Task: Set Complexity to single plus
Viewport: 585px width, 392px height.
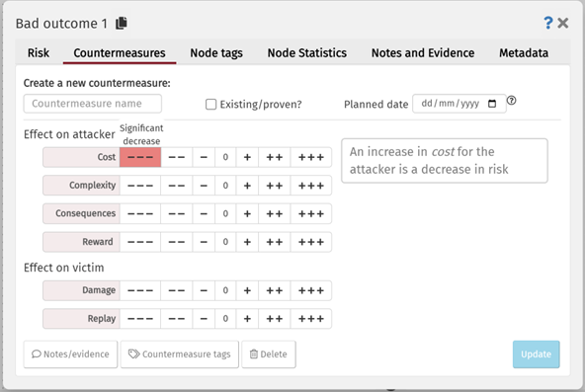Action: click(x=247, y=186)
